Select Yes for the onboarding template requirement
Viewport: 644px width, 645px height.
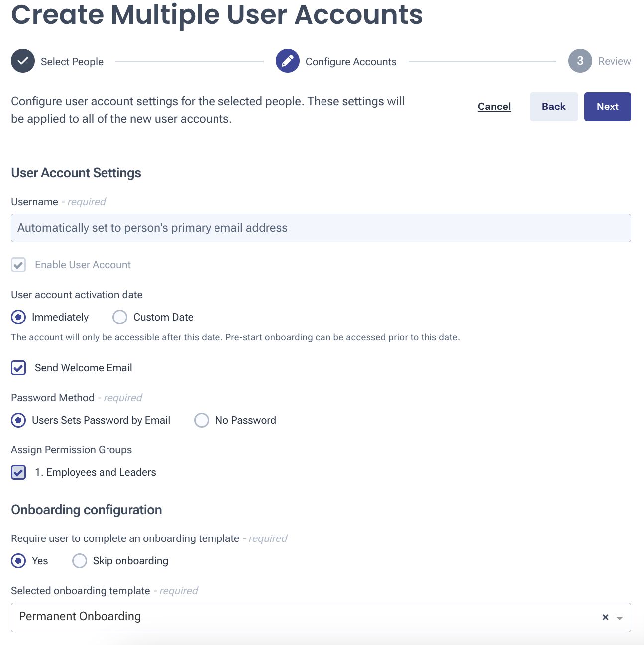pyautogui.click(x=18, y=561)
